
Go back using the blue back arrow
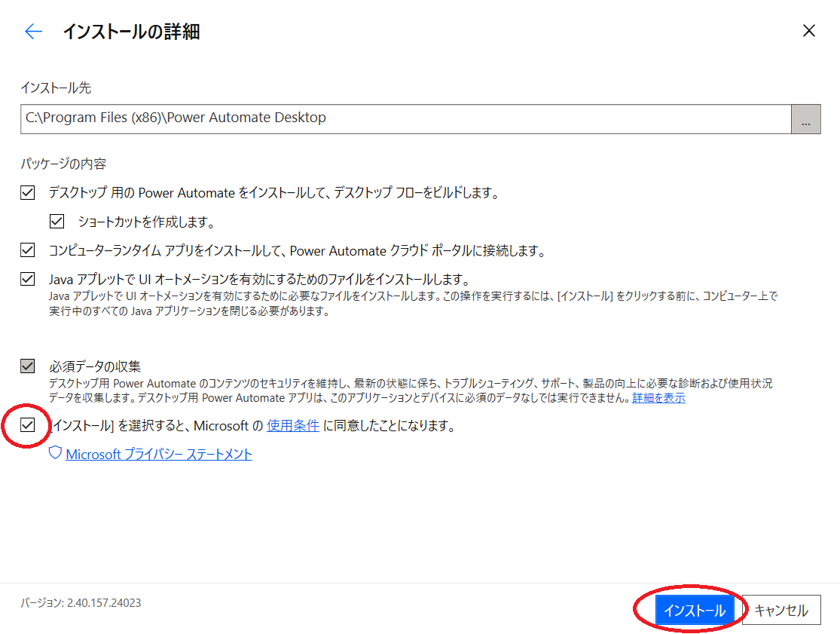(32, 31)
